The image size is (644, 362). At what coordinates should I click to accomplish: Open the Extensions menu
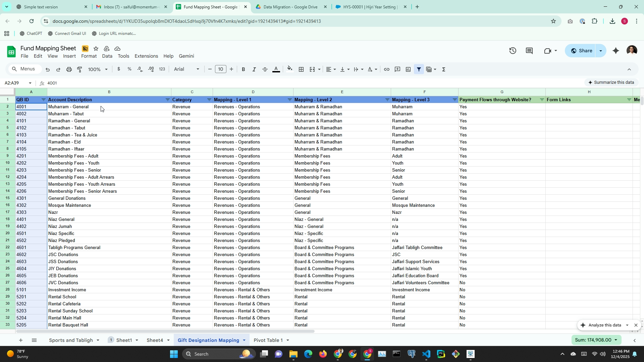[x=146, y=56]
